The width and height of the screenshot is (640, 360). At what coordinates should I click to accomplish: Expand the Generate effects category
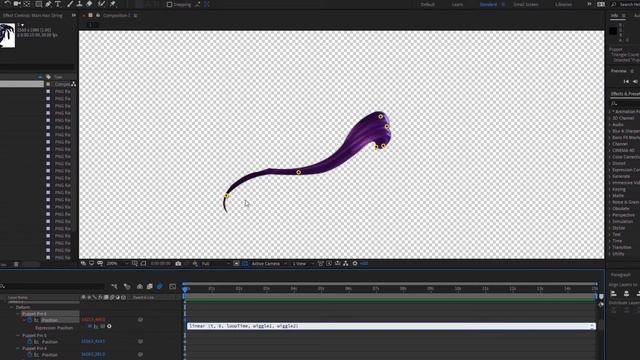click(610, 176)
